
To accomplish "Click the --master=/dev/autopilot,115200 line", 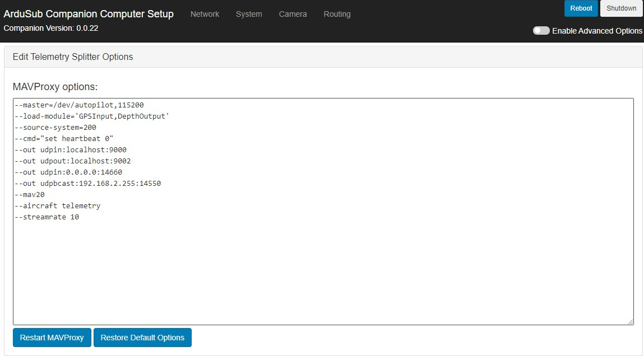I will pyautogui.click(x=79, y=105).
